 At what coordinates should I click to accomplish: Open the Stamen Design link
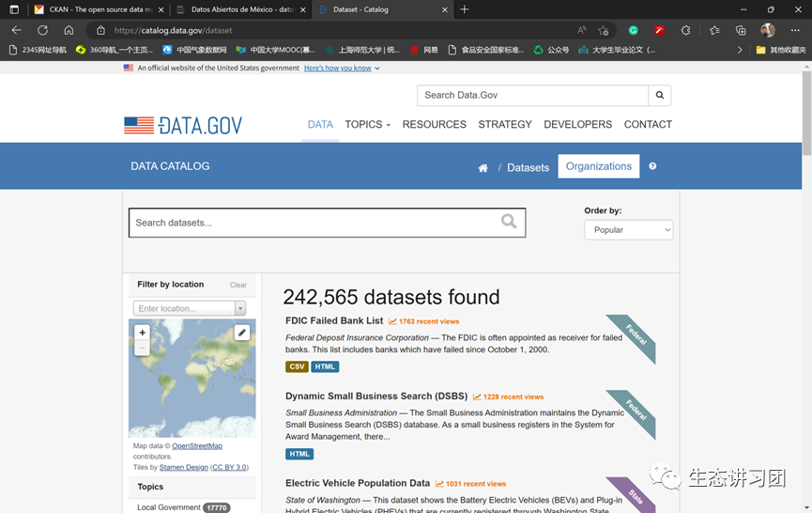point(184,467)
